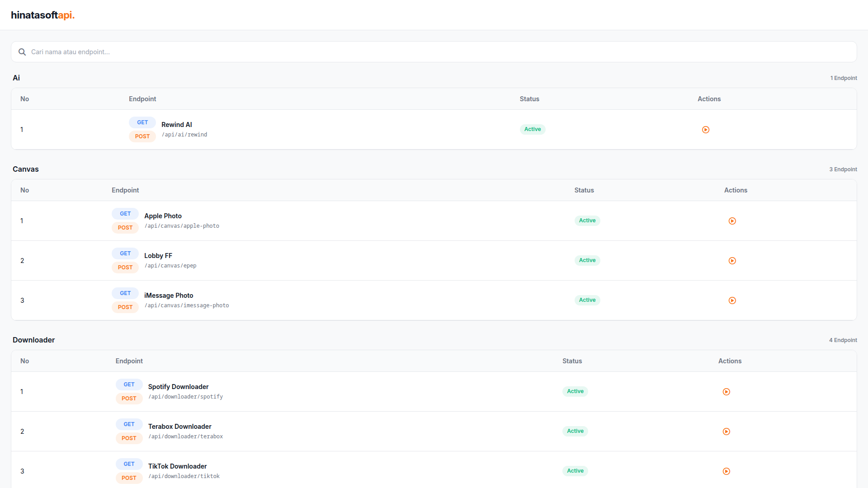This screenshot has width=868, height=488.
Task: Focus the endpoint search input field
Action: point(434,52)
